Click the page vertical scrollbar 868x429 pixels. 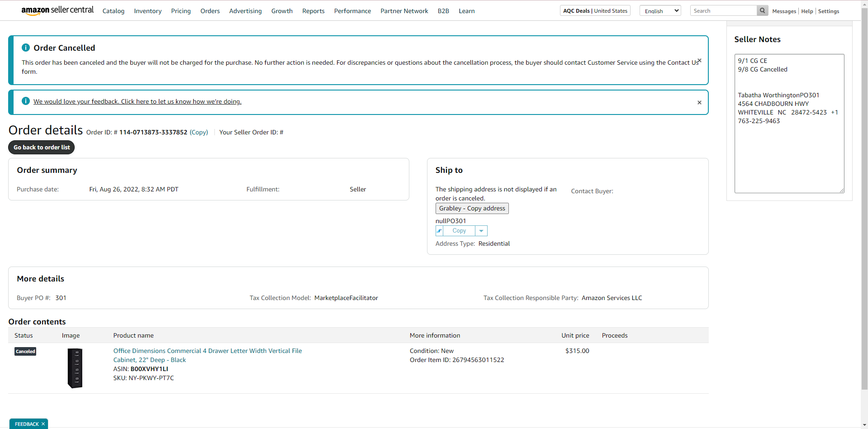(x=864, y=199)
